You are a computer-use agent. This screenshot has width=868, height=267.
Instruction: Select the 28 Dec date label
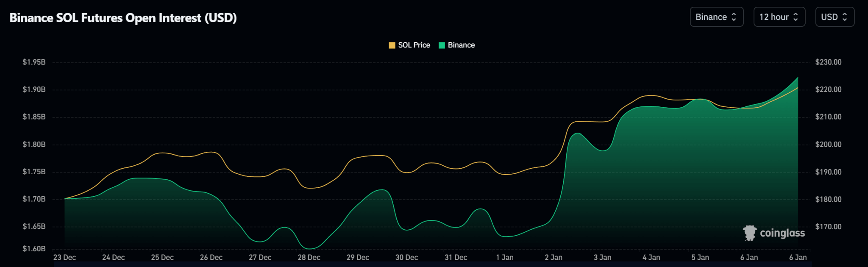click(309, 257)
